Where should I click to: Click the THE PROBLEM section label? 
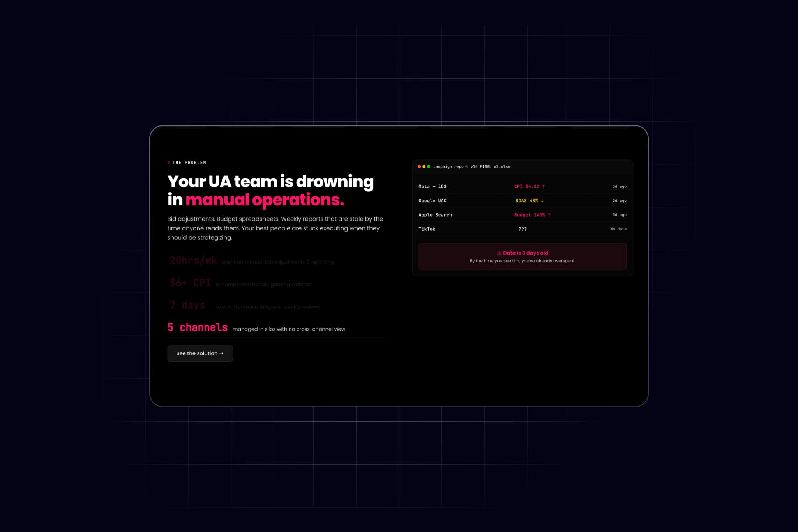pyautogui.click(x=189, y=163)
